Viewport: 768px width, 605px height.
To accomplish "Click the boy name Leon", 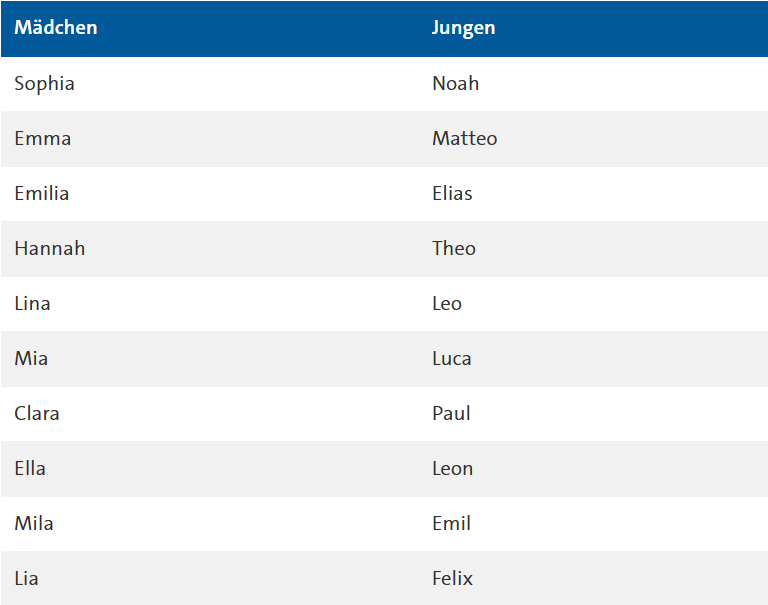I will (x=452, y=469).
